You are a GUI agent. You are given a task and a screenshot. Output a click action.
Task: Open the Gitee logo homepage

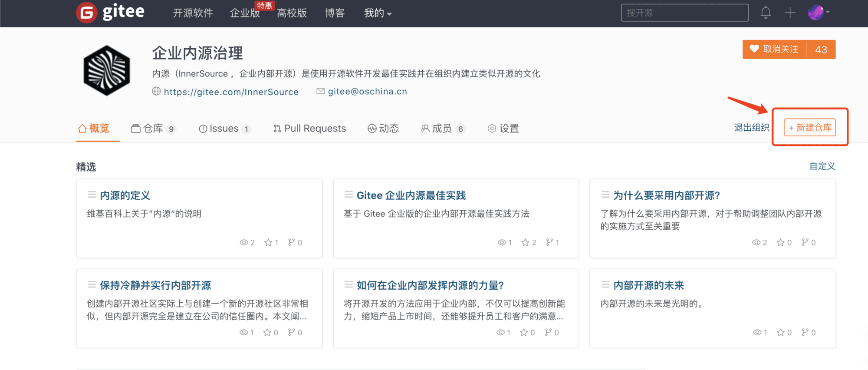[110, 12]
